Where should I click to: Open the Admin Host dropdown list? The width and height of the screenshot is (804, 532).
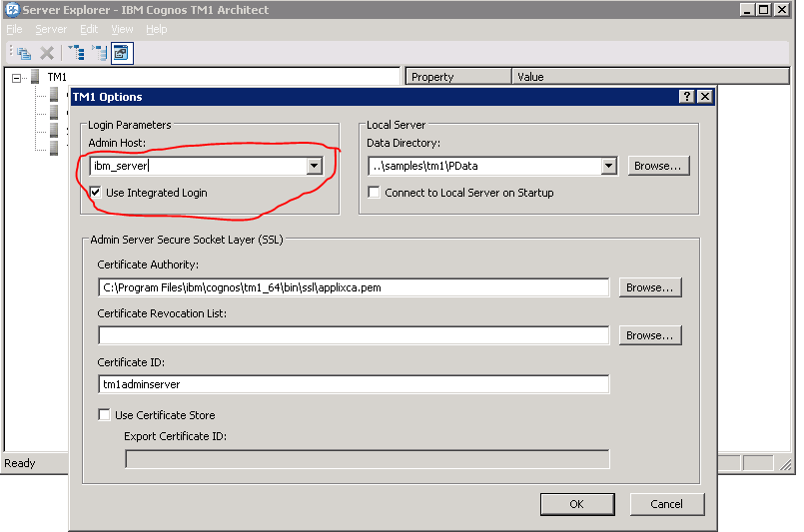pyautogui.click(x=315, y=166)
